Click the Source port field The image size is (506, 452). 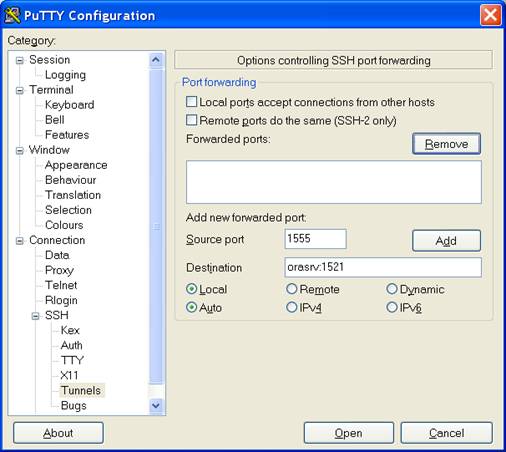[315, 239]
